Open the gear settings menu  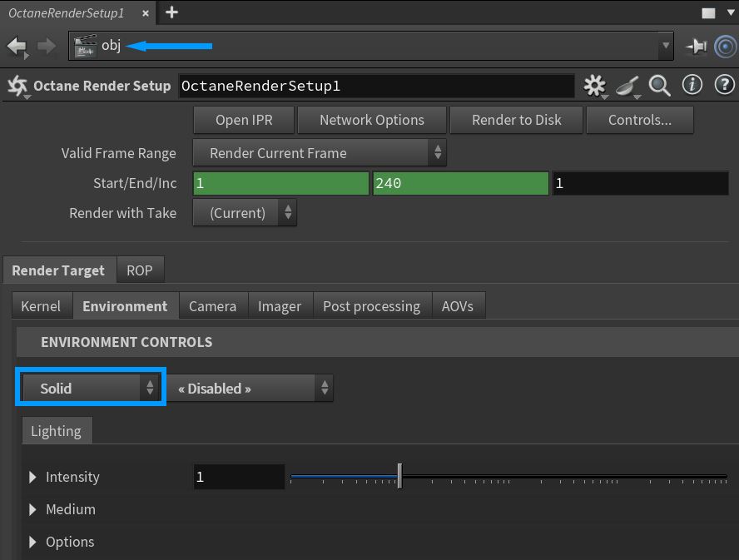click(x=594, y=85)
